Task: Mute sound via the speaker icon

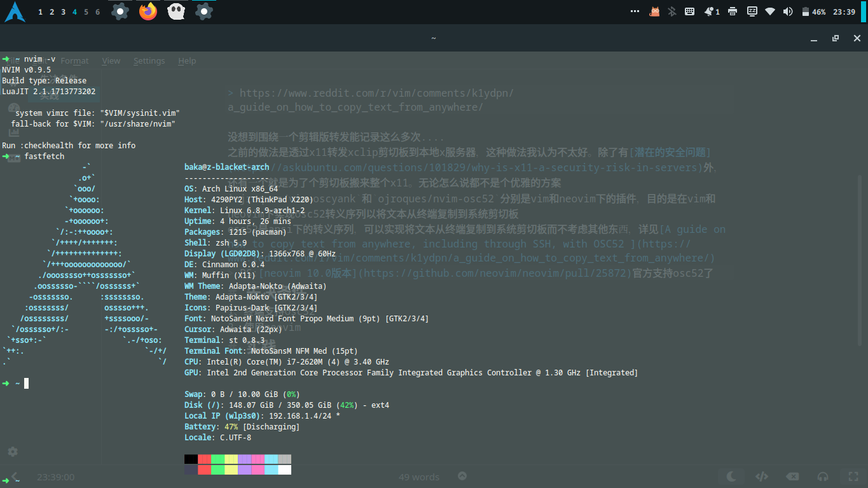Action: (788, 11)
